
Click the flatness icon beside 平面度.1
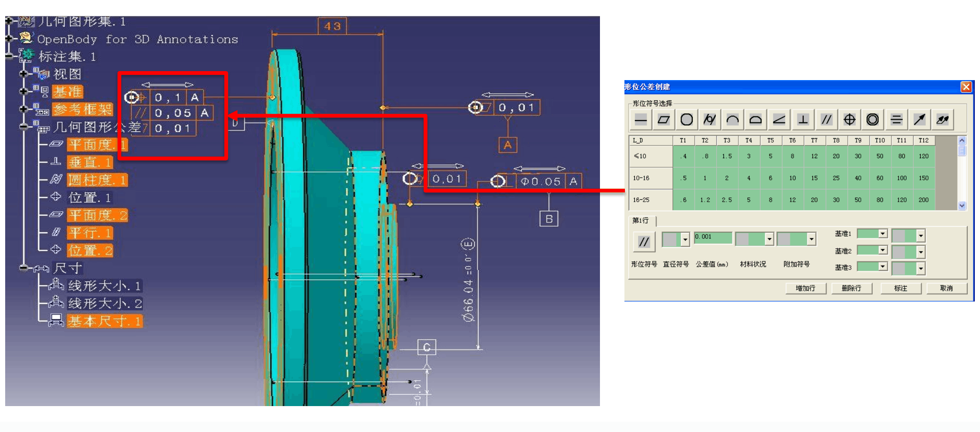56,144
